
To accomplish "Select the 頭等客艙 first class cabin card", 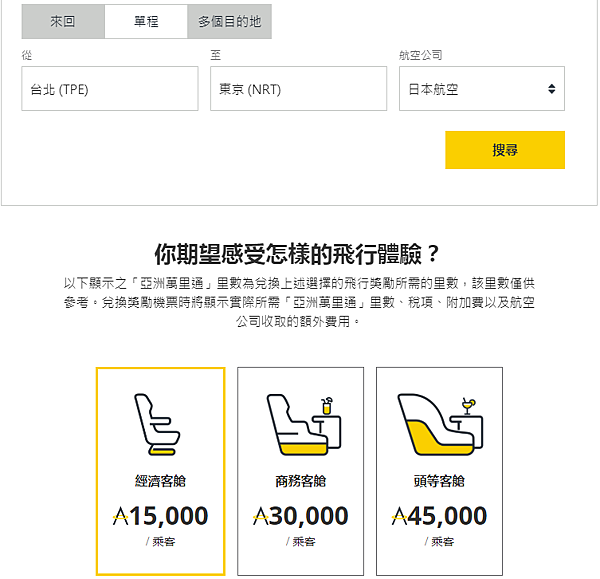I will tap(439, 471).
